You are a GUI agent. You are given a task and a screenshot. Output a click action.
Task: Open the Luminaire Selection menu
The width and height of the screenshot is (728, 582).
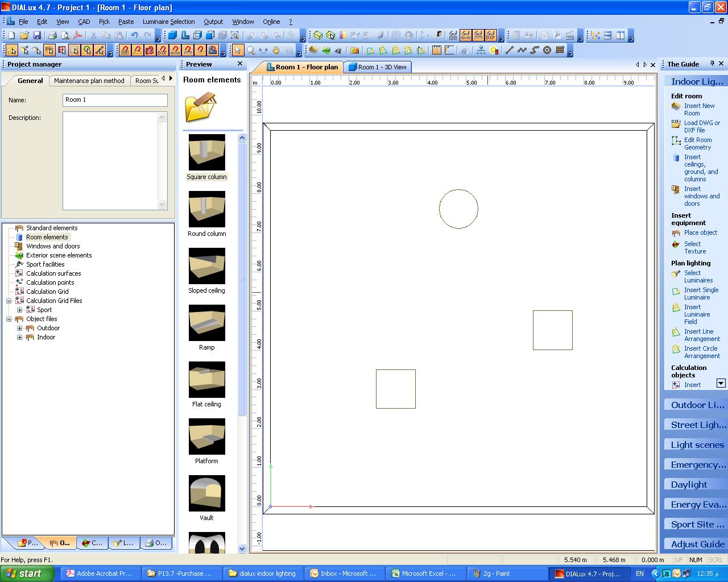coord(168,22)
